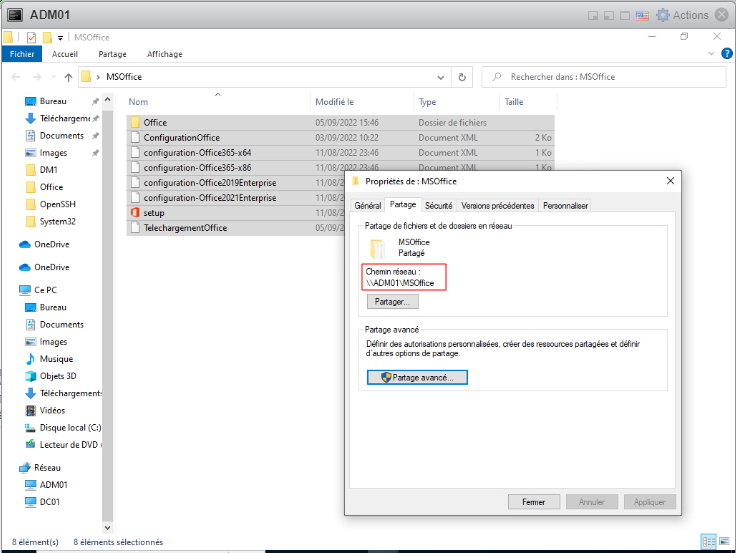Viewport: 736px width, 553px height.
Task: Click the up-one-level arrow in navigation bar
Action: (67, 77)
